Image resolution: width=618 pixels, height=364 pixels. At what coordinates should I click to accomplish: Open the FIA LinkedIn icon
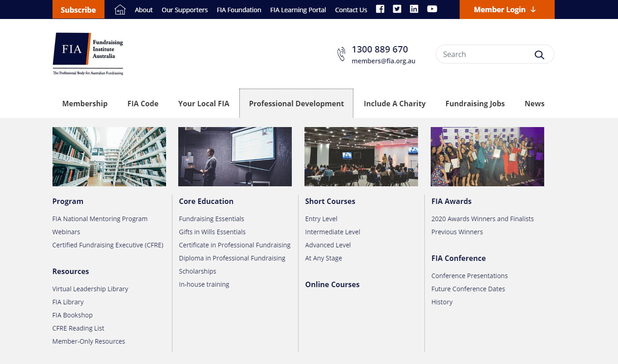click(x=414, y=9)
